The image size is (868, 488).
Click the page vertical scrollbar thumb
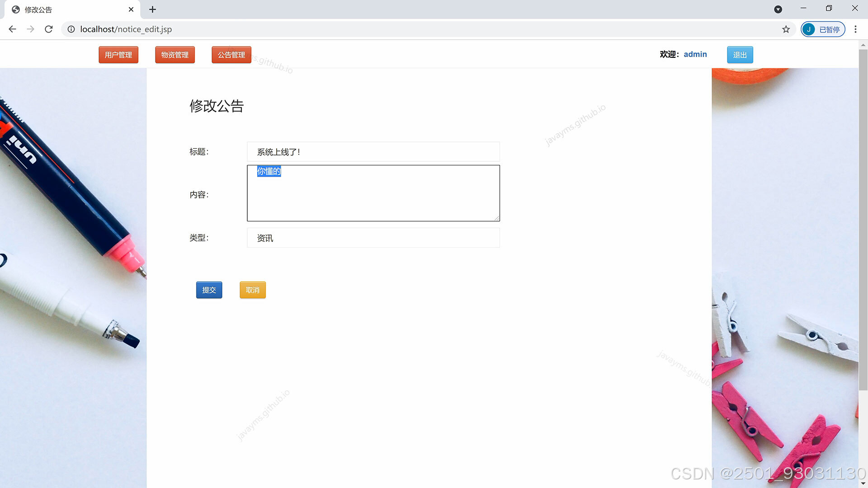863,220
